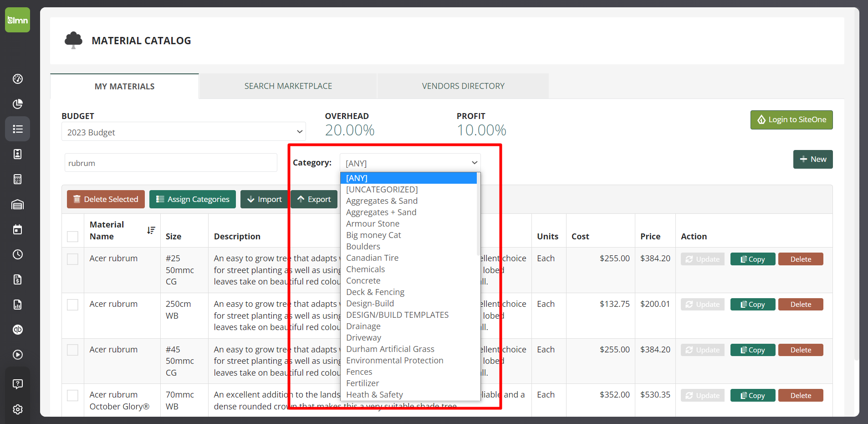Choose Driveway category option
The image size is (868, 424).
pos(408,337)
